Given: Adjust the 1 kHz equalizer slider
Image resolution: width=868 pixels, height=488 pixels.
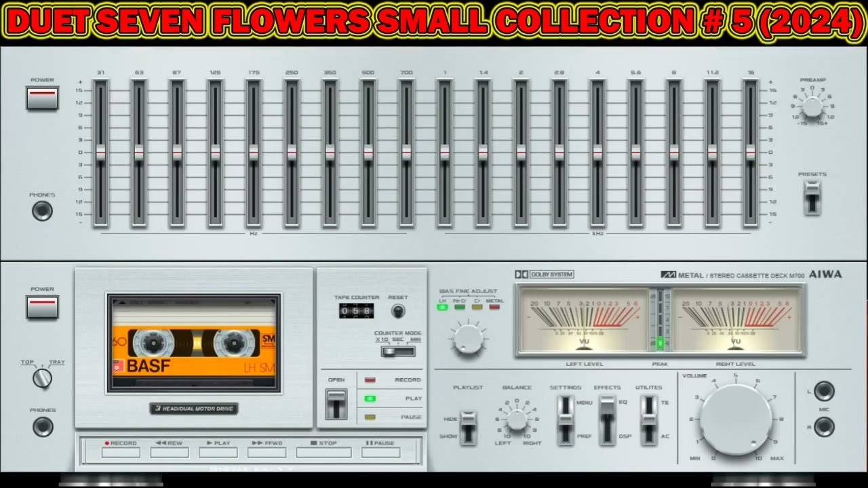Looking at the screenshot, I should [445, 153].
